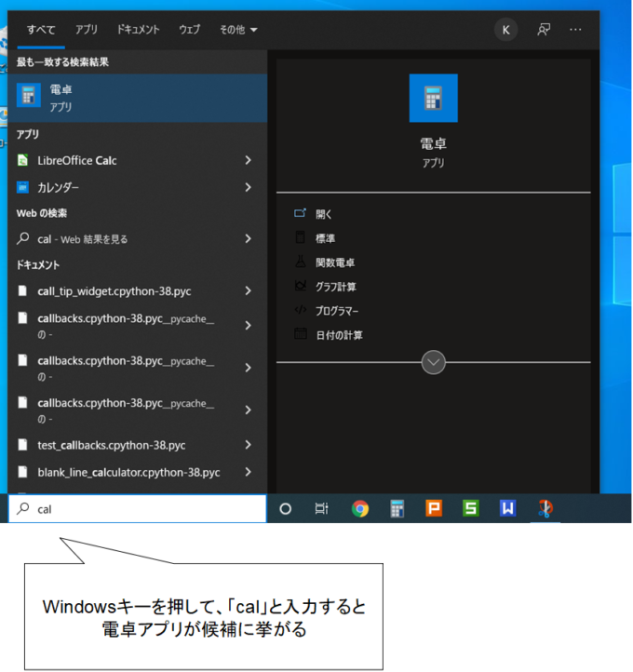Open Task View from the taskbar

click(321, 509)
